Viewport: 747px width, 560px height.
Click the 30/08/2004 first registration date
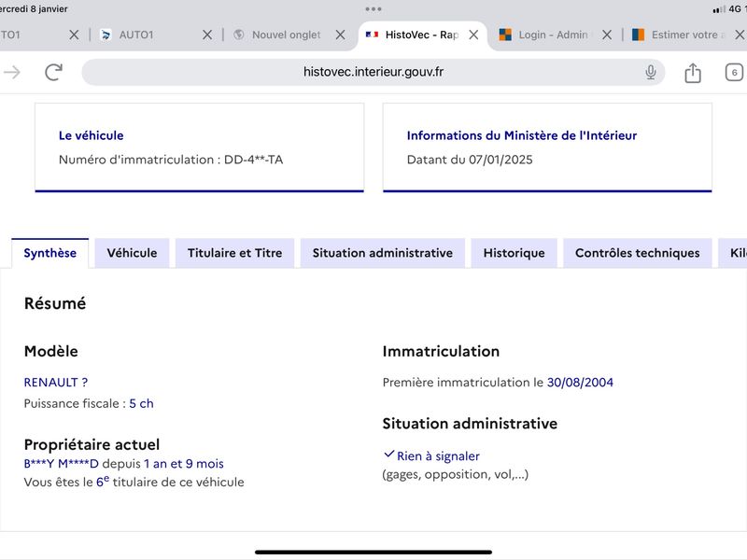580,383
